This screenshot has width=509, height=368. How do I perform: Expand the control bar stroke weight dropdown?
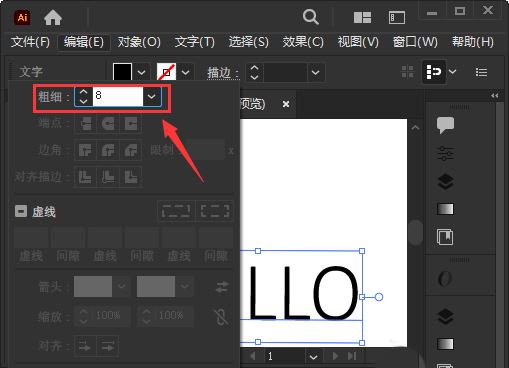click(x=315, y=72)
